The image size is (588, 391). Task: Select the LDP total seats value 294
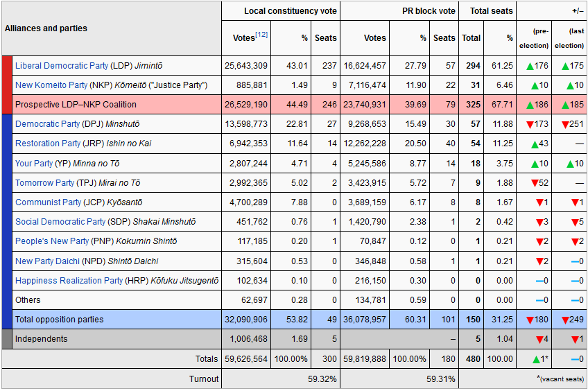tap(474, 66)
